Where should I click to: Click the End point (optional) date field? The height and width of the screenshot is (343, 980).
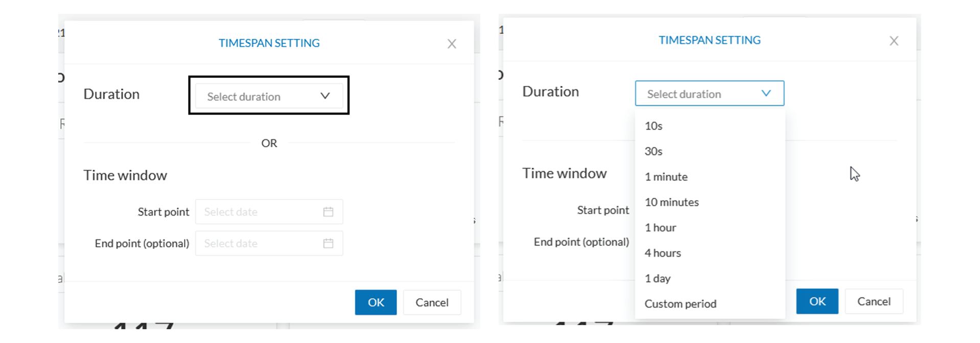(255, 243)
